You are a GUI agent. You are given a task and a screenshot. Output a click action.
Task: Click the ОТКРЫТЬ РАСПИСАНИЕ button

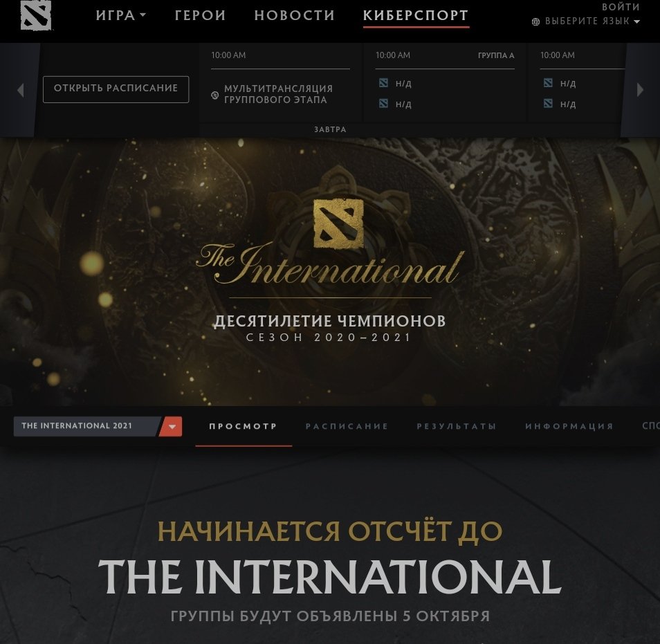pos(116,89)
